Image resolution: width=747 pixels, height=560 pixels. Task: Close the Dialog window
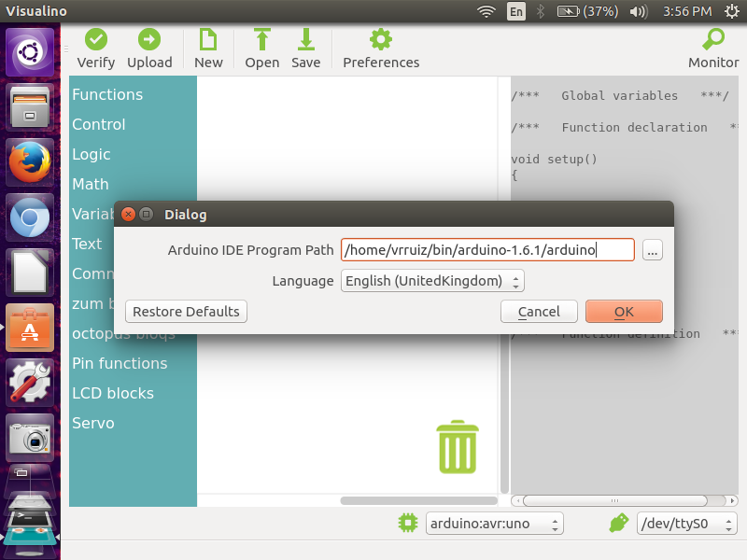point(128,215)
